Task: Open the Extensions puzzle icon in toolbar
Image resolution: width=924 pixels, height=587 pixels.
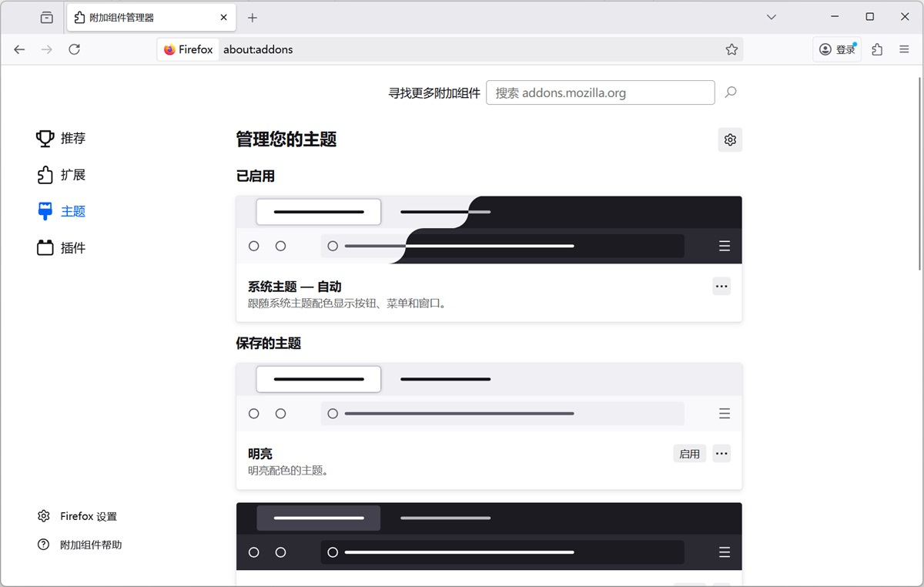Action: coord(876,49)
